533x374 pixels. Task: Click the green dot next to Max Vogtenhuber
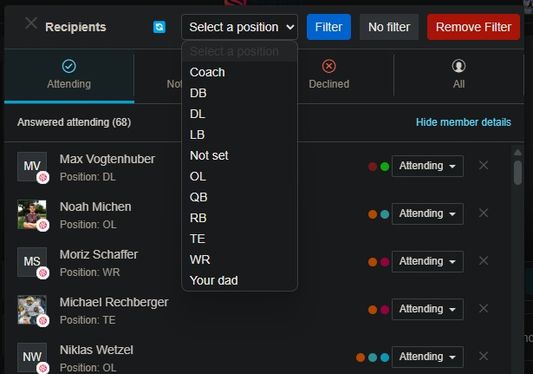[385, 167]
